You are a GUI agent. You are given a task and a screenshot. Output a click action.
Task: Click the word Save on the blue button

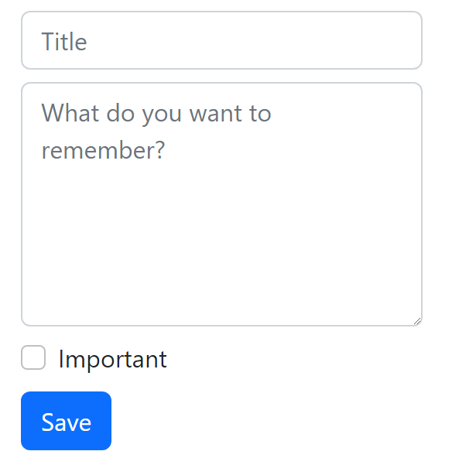coord(66,422)
